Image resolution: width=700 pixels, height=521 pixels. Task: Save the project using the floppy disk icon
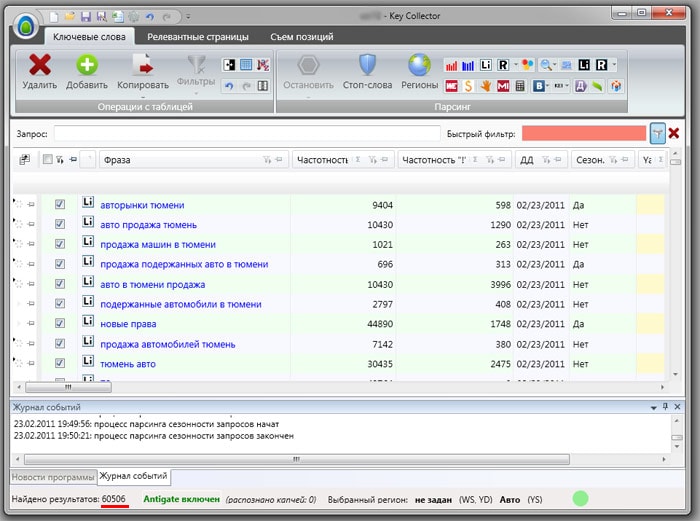[86, 17]
